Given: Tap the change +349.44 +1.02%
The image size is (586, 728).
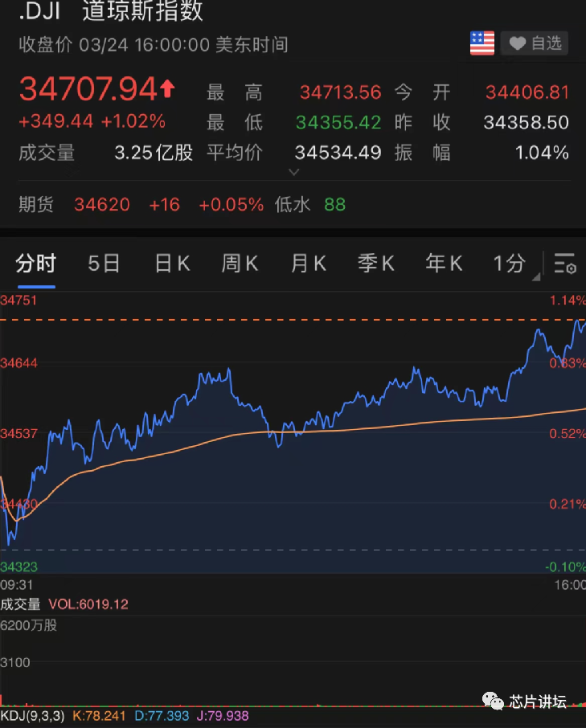Looking at the screenshot, I should tap(92, 121).
